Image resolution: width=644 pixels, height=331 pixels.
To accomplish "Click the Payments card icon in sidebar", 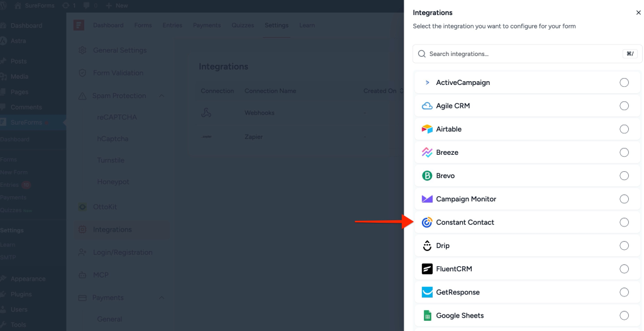I will [82, 298].
